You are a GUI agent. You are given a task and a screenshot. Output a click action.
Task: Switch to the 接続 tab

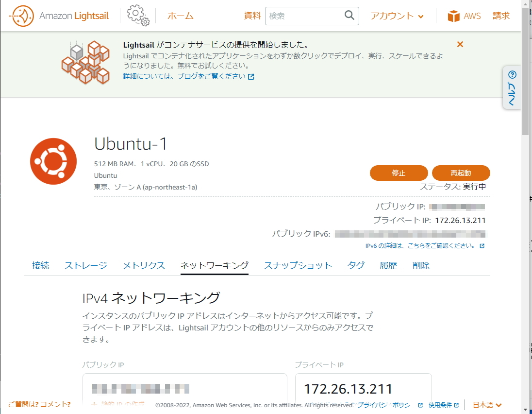click(40, 265)
